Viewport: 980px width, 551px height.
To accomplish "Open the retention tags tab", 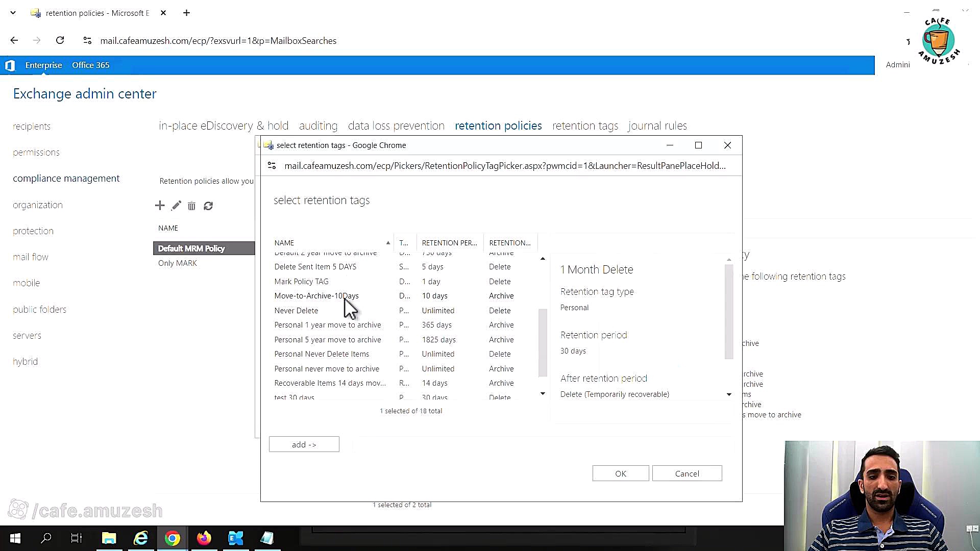I will click(585, 126).
